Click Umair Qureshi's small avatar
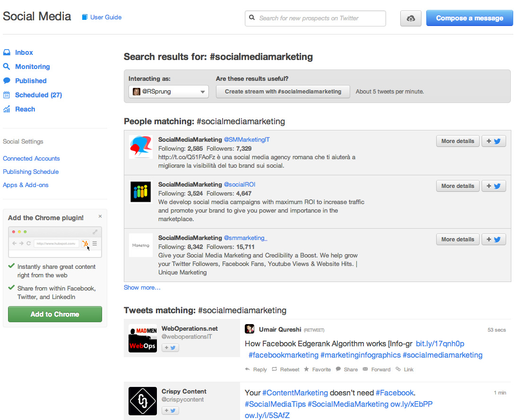The height and width of the screenshot is (420, 517). point(250,329)
